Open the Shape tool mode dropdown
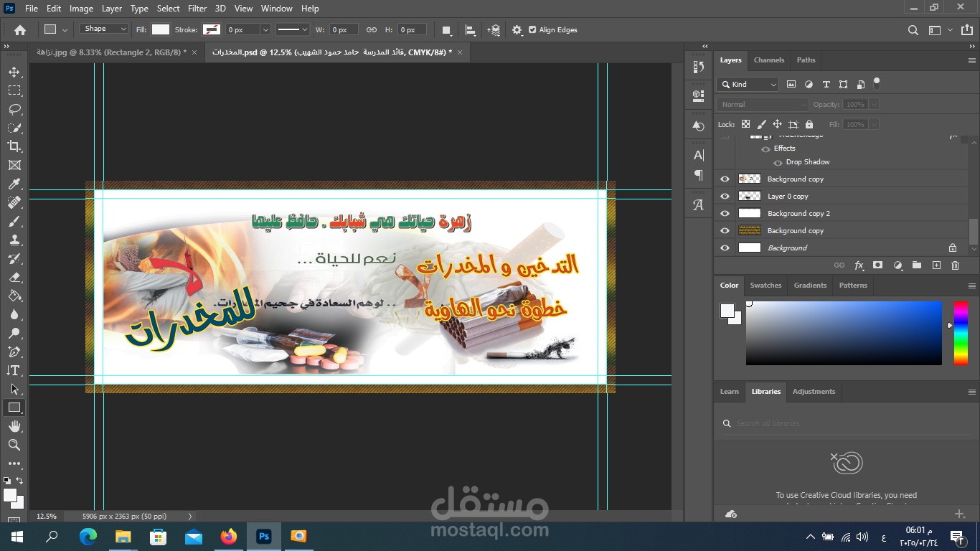 click(104, 29)
